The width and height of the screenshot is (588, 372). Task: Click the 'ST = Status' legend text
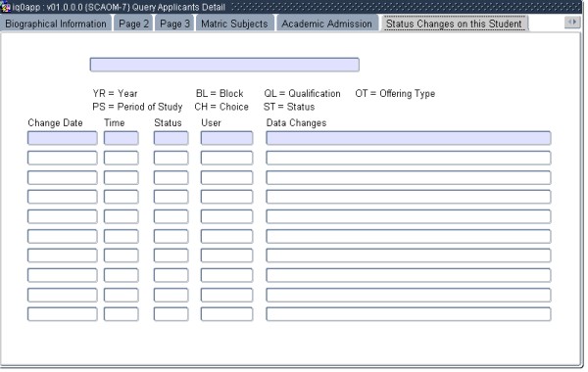(x=289, y=107)
